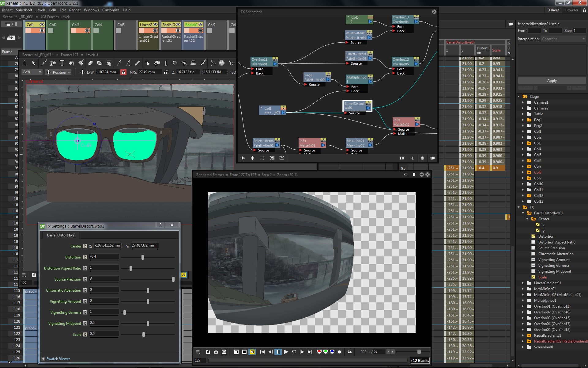Screen dimensions: 588x368
Task: Drag the Distortion slider in FX Settings
Action: pos(143,257)
